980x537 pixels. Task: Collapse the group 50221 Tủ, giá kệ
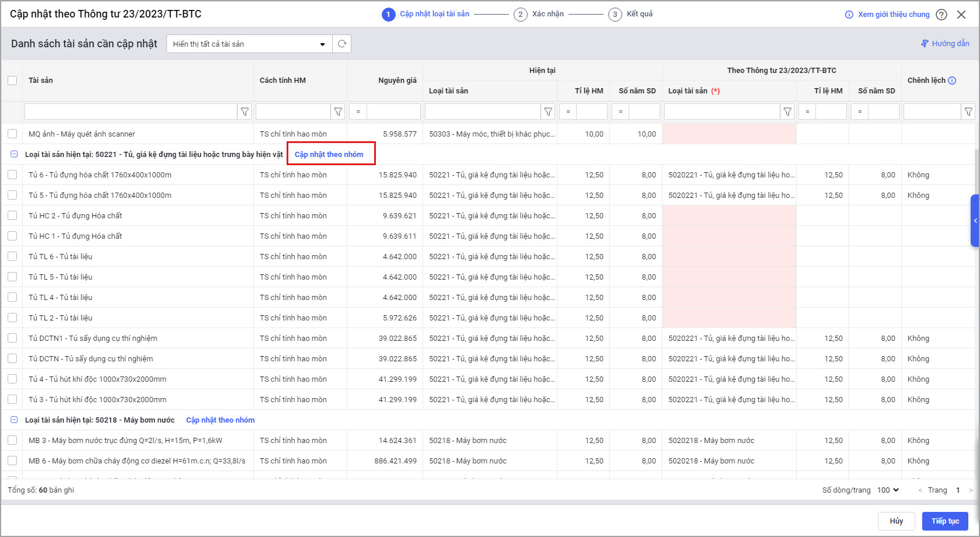[x=14, y=155]
